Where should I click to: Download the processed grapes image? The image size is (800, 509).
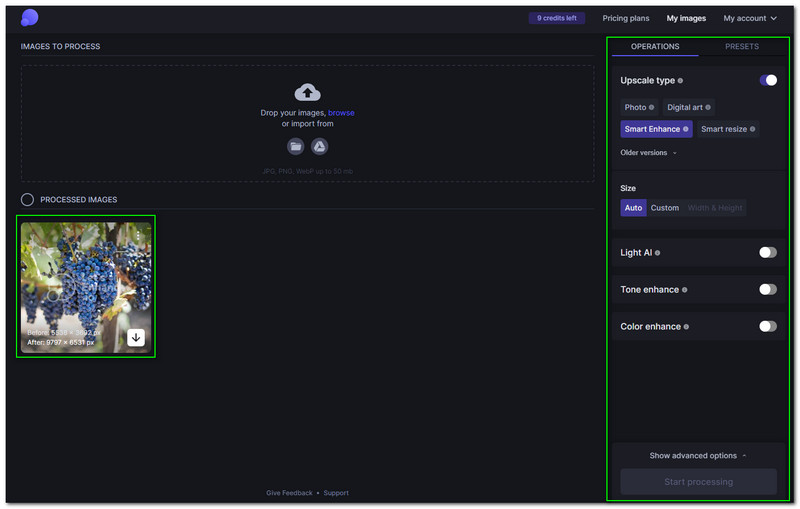tap(136, 338)
